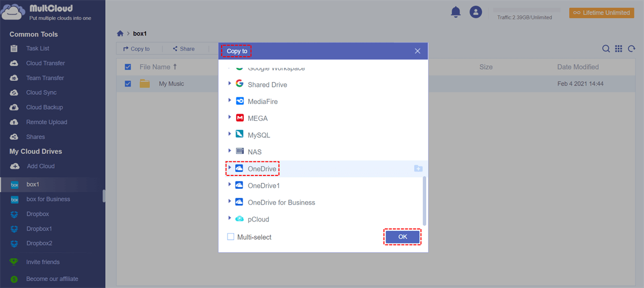644x288 pixels.
Task: Uncheck the My Music row checkbox
Action: 128,84
